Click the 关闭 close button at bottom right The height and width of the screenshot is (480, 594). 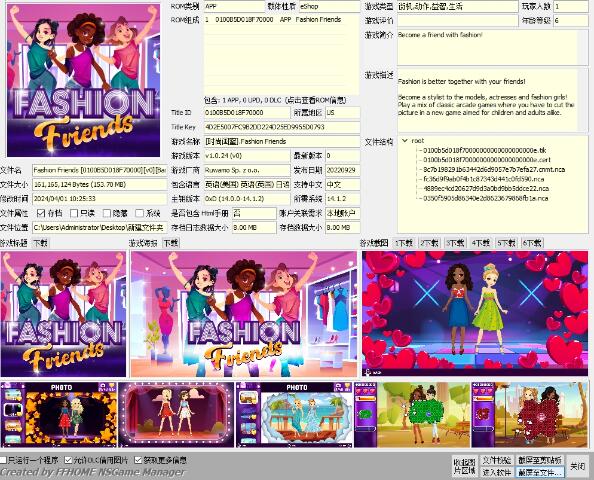point(577,466)
